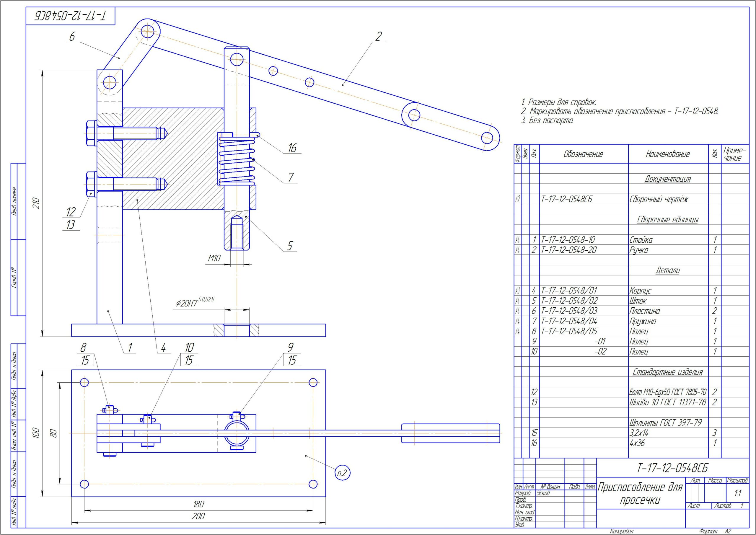Screen dimensions: 756x535
Task: Click the Наименование column header
Action: click(668, 154)
